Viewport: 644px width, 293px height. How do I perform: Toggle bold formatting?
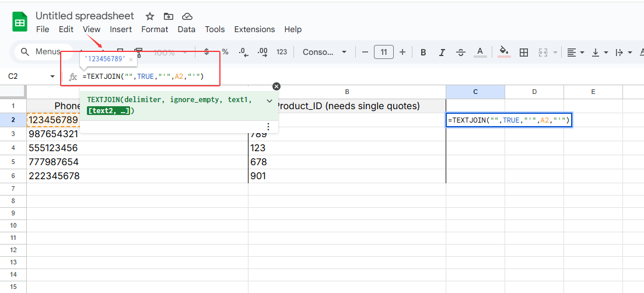(x=423, y=52)
